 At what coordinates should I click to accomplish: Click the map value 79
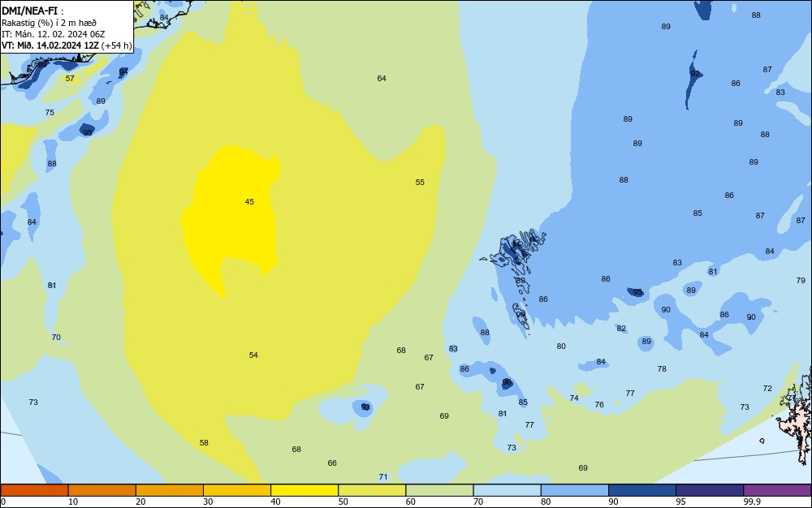click(801, 281)
